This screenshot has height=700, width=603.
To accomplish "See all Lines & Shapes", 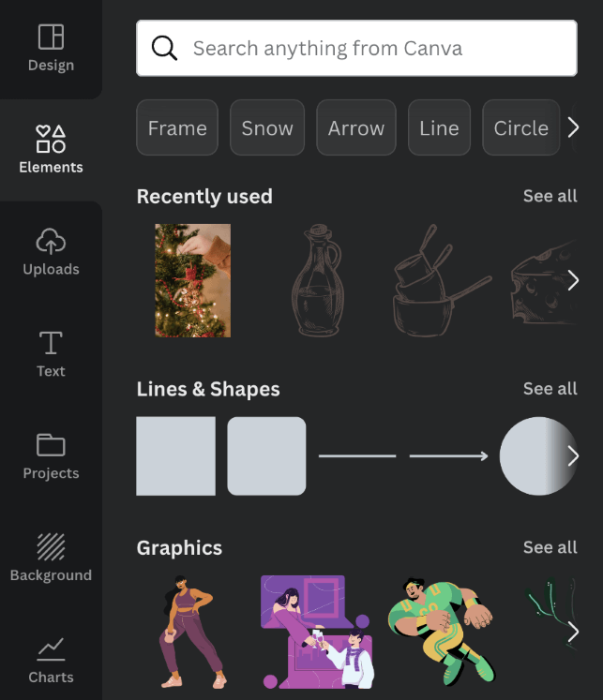I will (x=550, y=389).
